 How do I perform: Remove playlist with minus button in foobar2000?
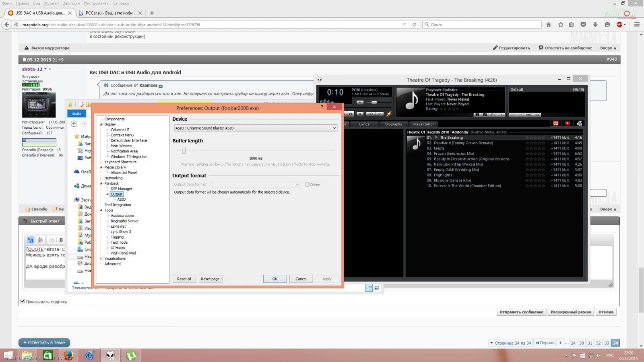click(521, 115)
